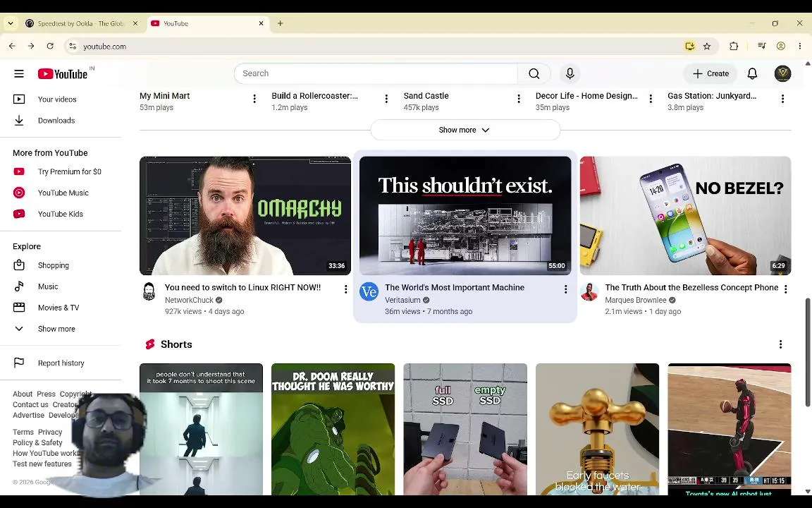The image size is (812, 508).
Task: Expand playables with Show more button
Action: coord(465,130)
